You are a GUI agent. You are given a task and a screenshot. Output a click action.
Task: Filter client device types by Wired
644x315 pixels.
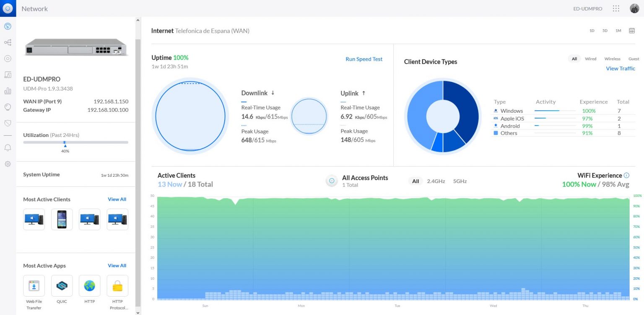click(590, 59)
